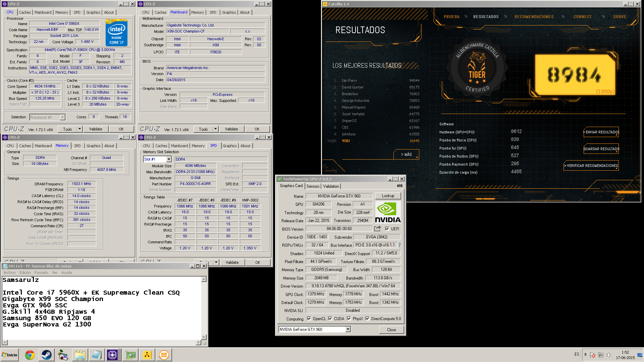Open Tools dropdown arrow in CPU-Z Mainboard window

215,129
